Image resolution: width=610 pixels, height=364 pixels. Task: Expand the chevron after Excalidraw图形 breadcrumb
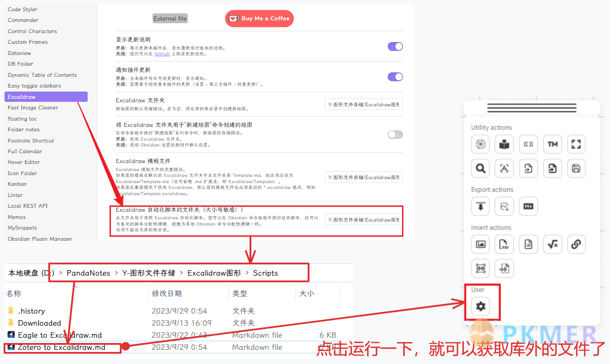[x=247, y=273]
